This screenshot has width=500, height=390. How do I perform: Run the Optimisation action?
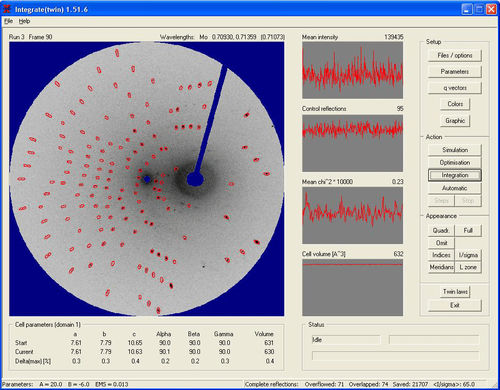(x=455, y=163)
